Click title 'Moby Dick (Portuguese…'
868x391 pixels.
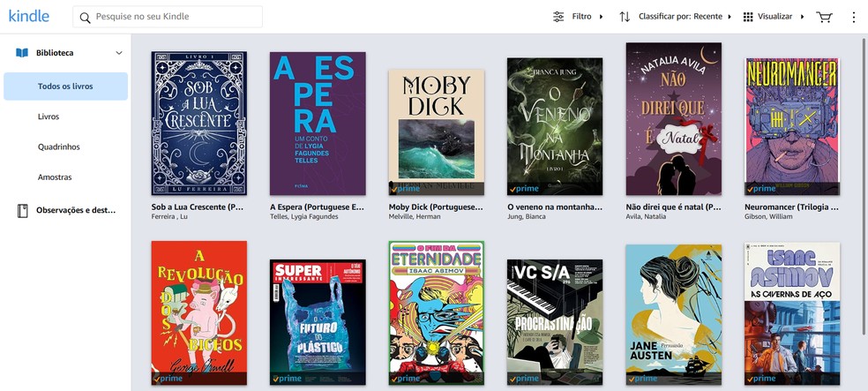coord(436,207)
